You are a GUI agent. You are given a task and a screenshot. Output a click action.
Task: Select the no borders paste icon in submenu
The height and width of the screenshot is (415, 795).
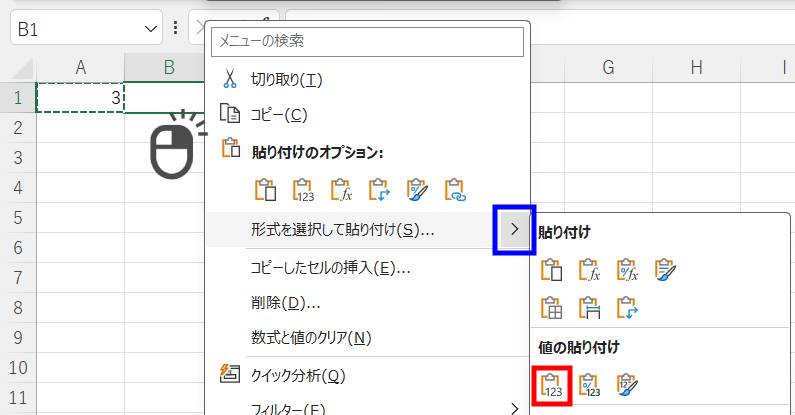tap(551, 308)
